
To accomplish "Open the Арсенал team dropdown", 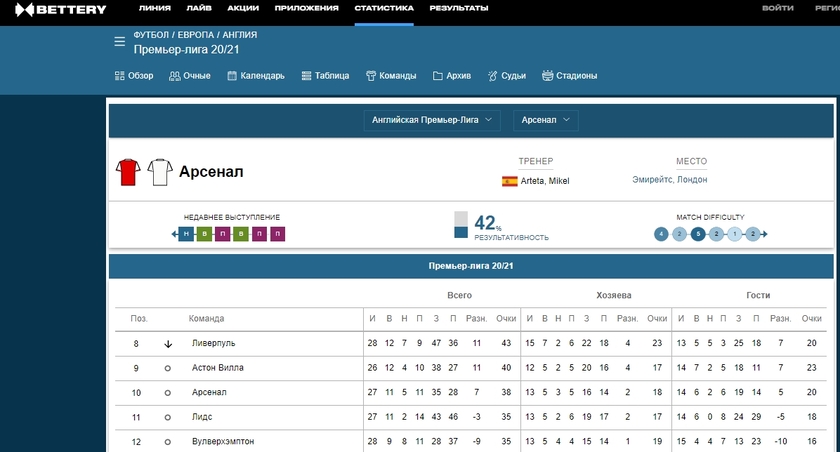I will coord(545,120).
